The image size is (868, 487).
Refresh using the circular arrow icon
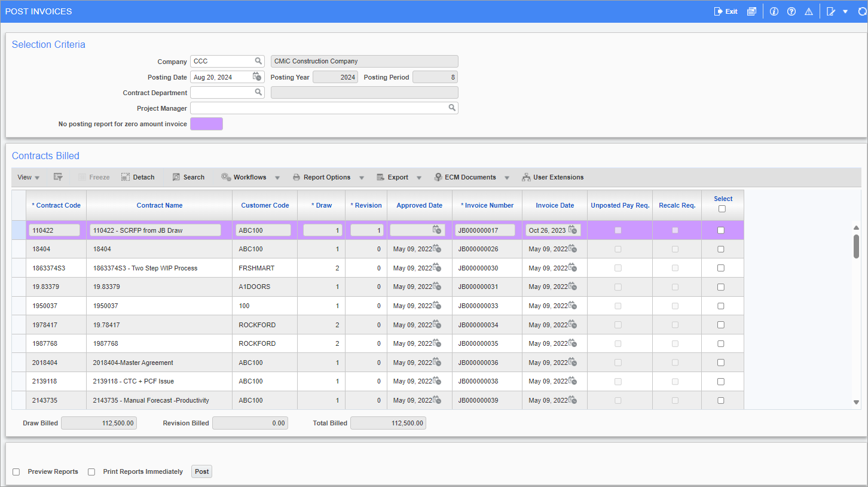pos(861,11)
